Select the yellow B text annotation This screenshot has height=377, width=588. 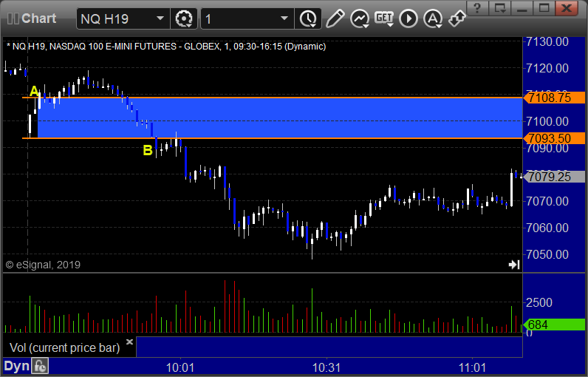pyautogui.click(x=148, y=150)
